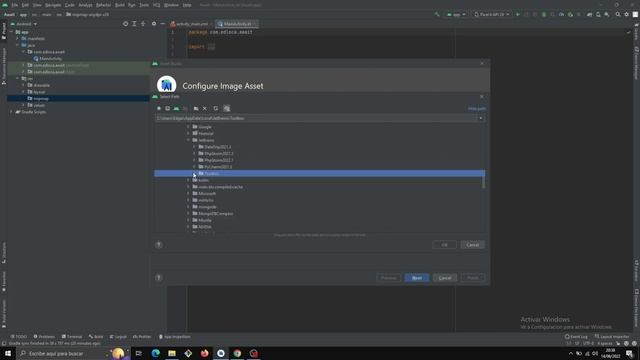Click Cancel in the Select Path dialog
The width and height of the screenshot is (640, 360).
pyautogui.click(x=472, y=245)
